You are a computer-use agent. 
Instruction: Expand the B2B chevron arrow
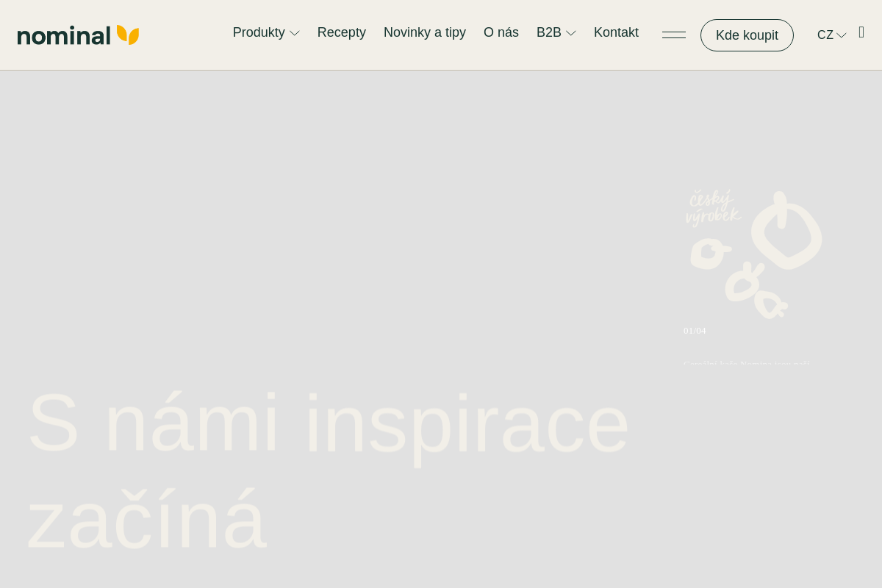tap(570, 33)
